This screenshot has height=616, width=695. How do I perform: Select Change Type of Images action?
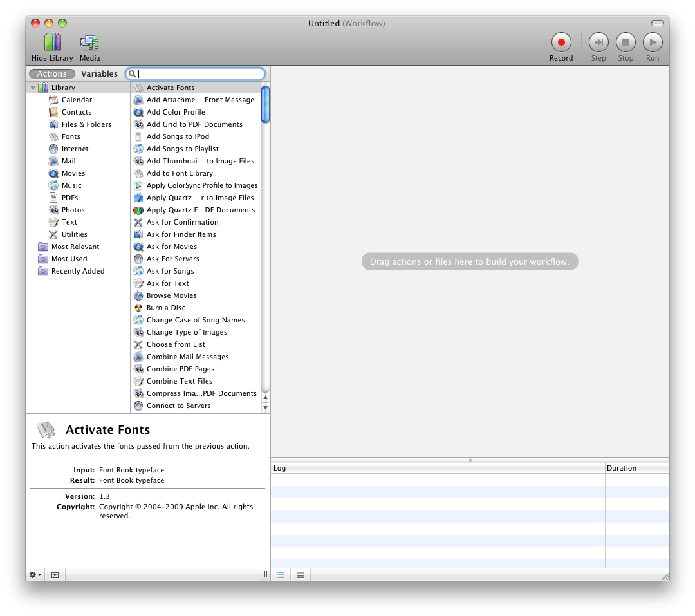click(x=196, y=332)
